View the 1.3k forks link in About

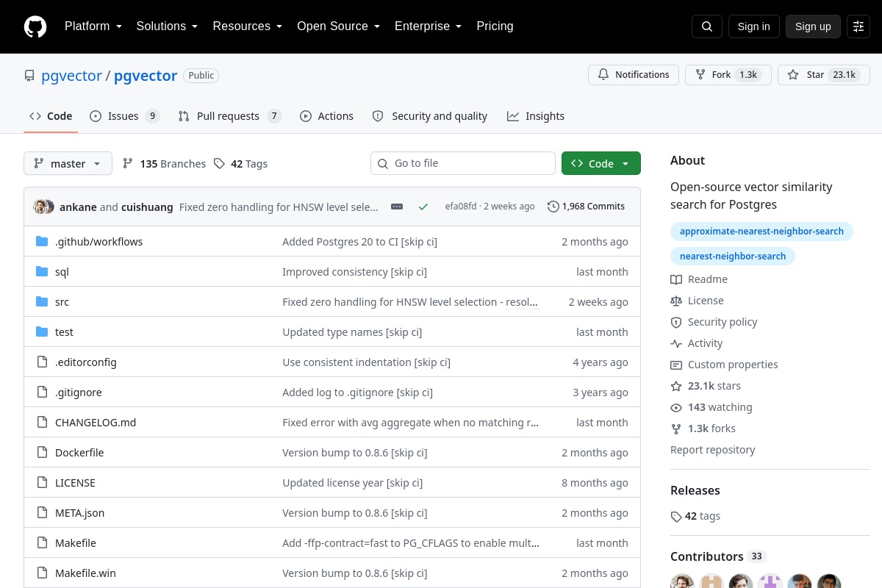click(x=703, y=429)
